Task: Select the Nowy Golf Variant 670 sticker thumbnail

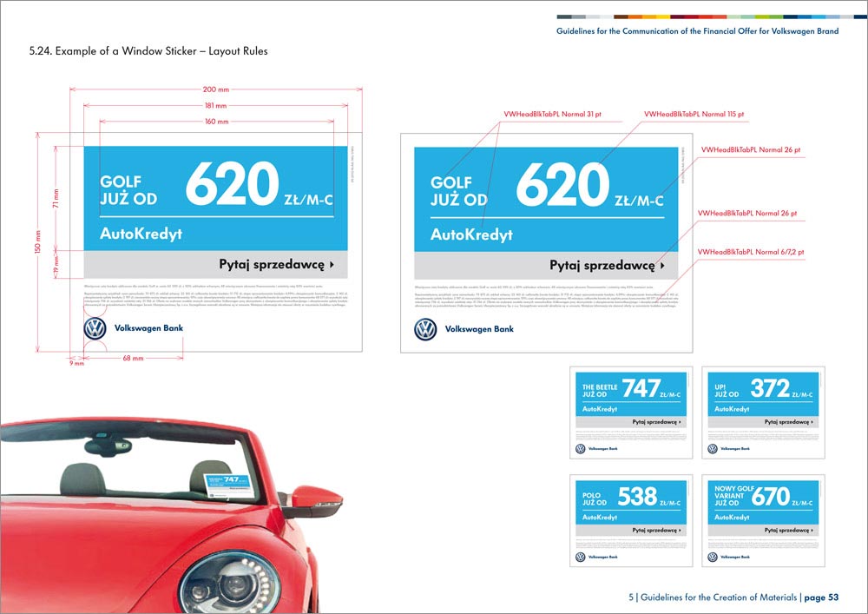Action: (x=763, y=520)
